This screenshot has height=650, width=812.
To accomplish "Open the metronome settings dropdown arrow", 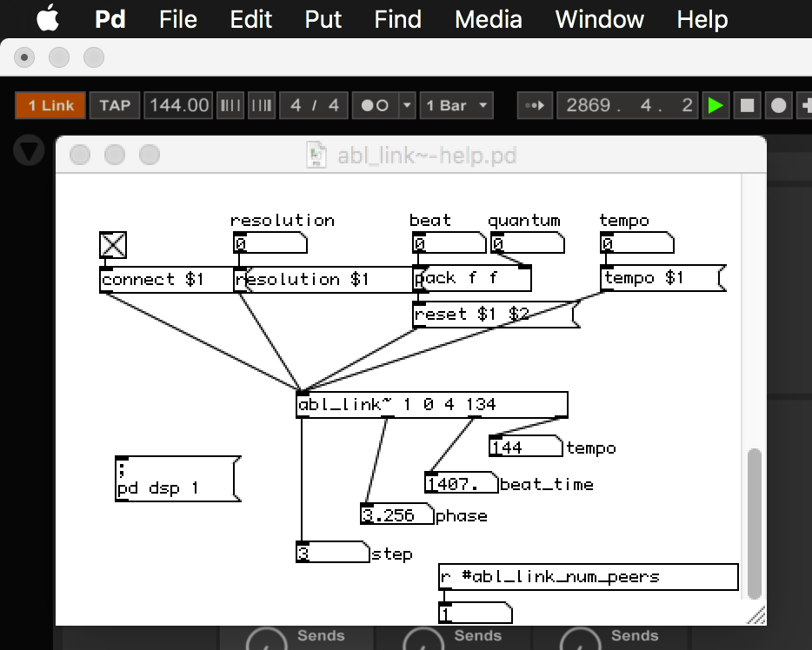I will pos(408,106).
